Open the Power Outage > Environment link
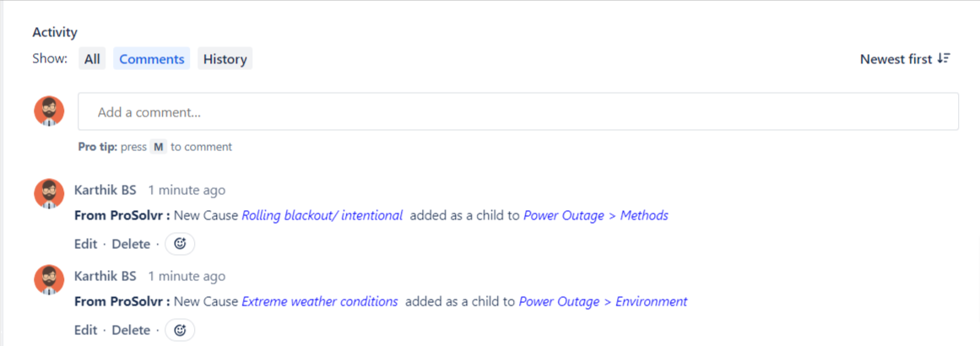980x346 pixels. pyautogui.click(x=604, y=301)
